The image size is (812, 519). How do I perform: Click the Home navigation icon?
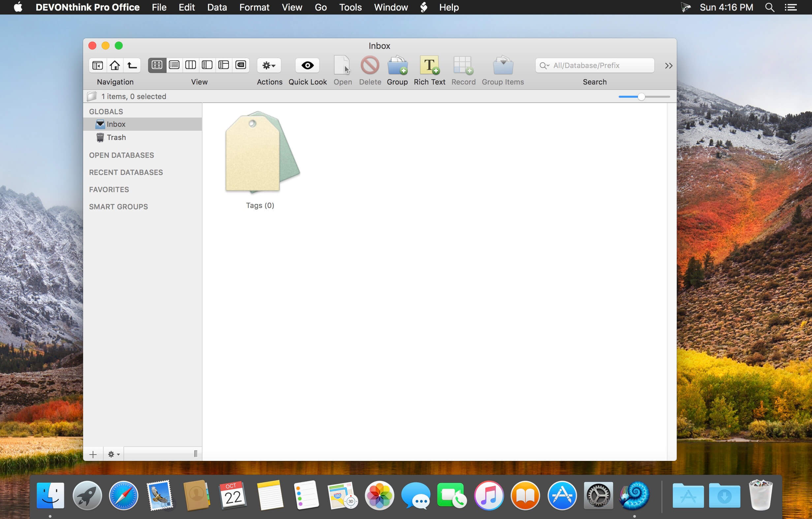tap(115, 65)
